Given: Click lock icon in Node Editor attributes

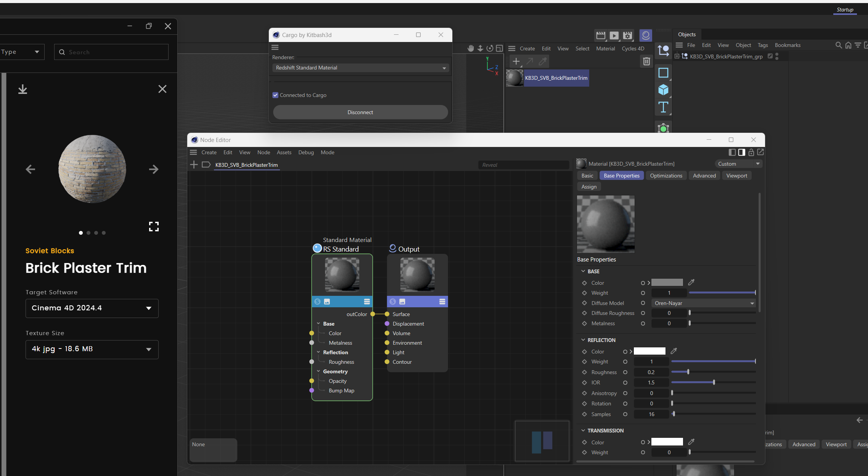Looking at the screenshot, I should (x=751, y=152).
